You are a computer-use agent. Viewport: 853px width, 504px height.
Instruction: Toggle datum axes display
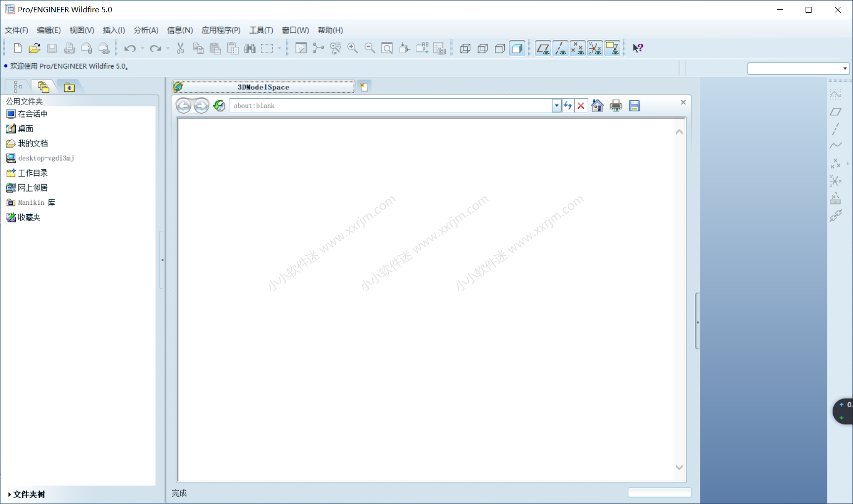pos(561,48)
